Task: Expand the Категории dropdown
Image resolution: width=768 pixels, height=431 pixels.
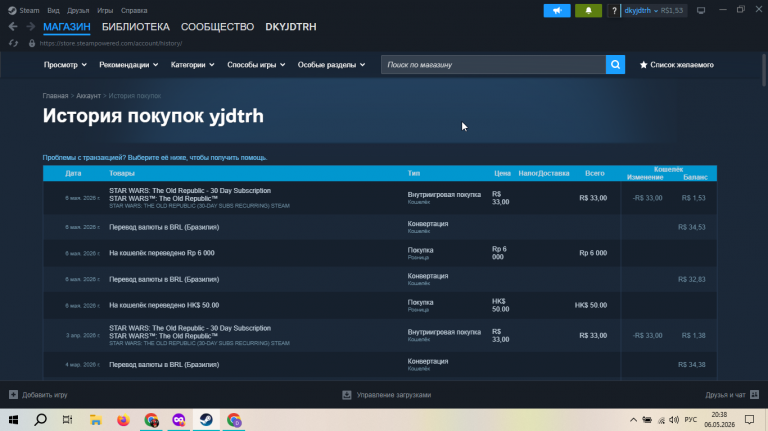Action: pos(192,65)
